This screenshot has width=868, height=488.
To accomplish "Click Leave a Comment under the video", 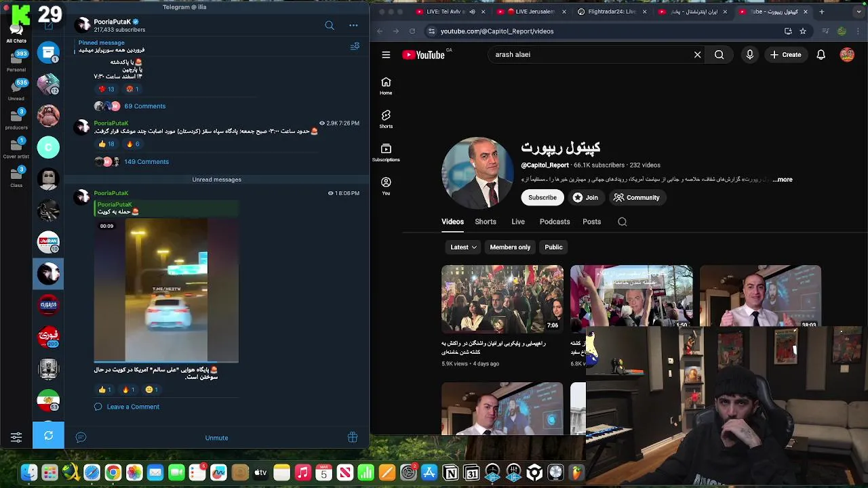I will click(132, 407).
